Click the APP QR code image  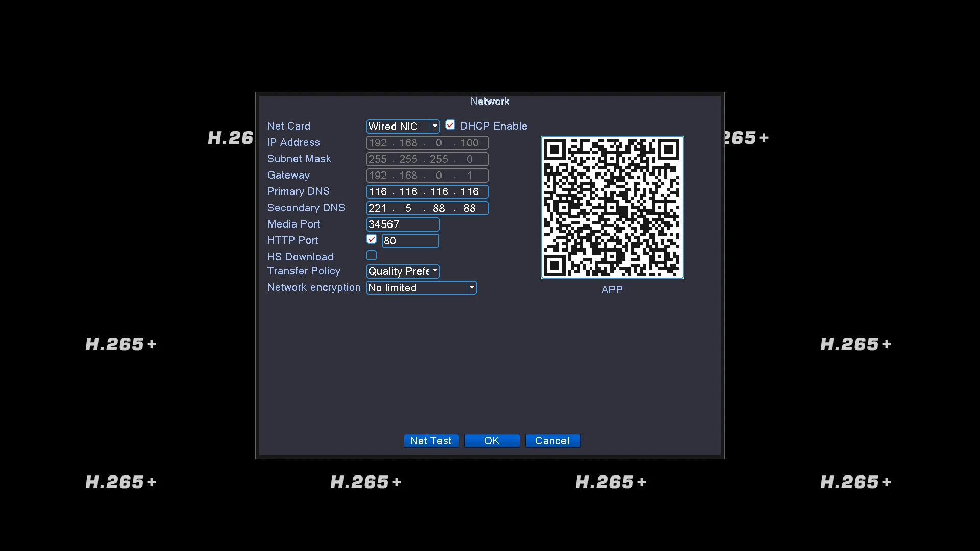click(612, 207)
